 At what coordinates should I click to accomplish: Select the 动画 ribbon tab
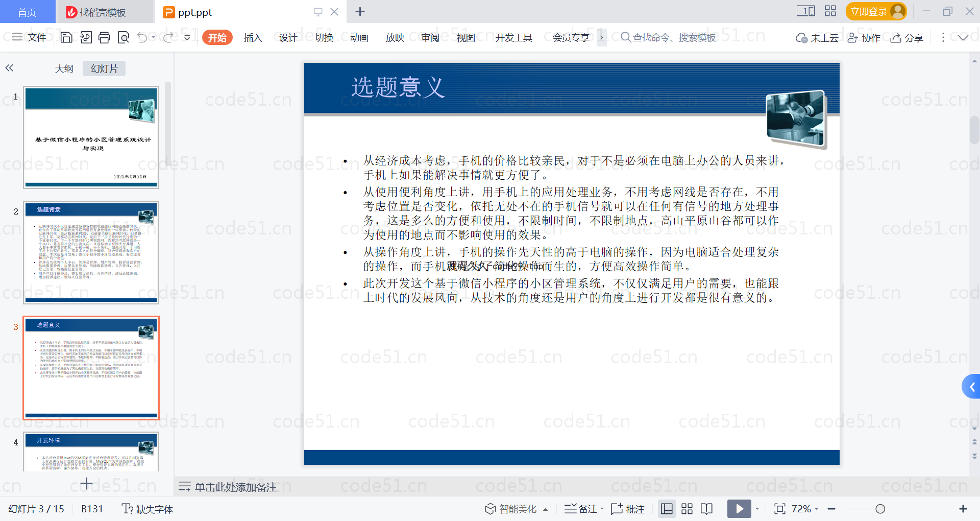[x=359, y=38]
